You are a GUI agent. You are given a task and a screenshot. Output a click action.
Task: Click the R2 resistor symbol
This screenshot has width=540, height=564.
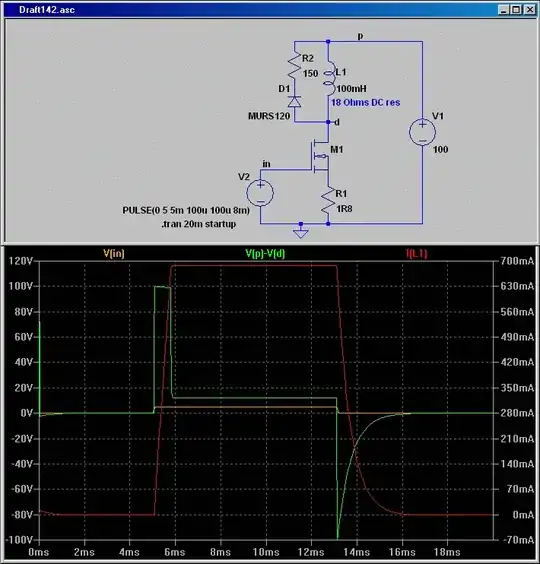coord(294,65)
